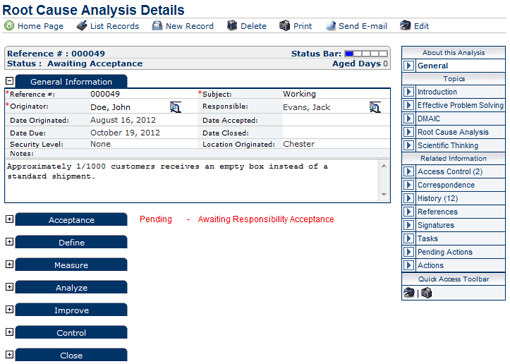This screenshot has height=364, width=510.
Task: Click the Delete trash icon
Action: click(232, 26)
